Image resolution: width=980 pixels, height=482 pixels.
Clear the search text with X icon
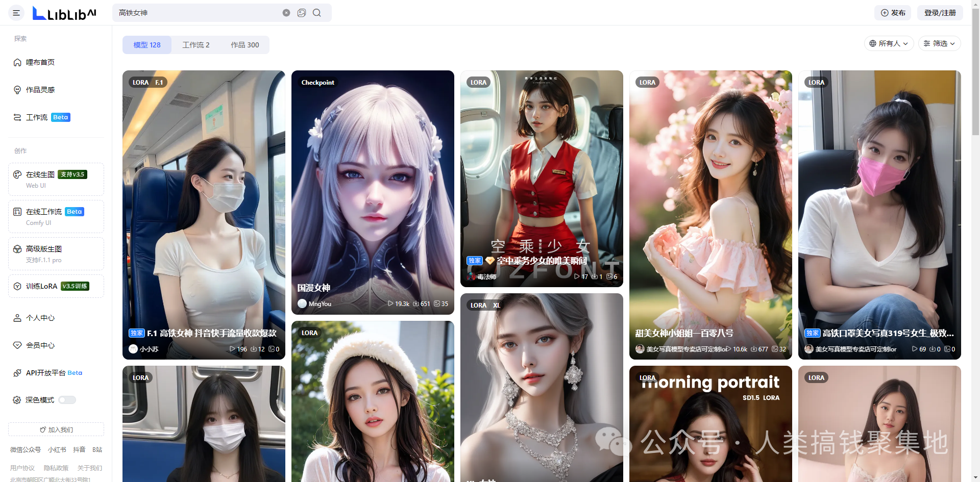(286, 13)
